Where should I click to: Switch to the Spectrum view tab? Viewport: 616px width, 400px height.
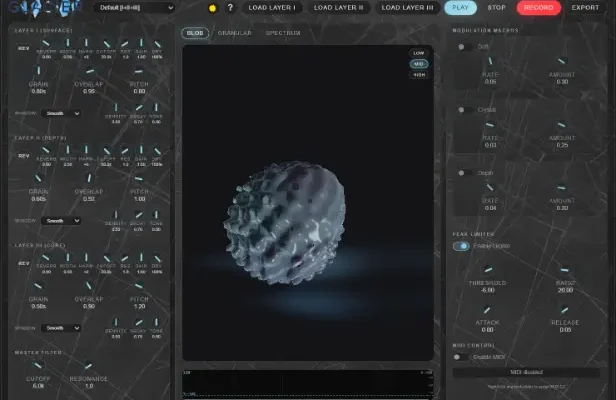pos(283,33)
